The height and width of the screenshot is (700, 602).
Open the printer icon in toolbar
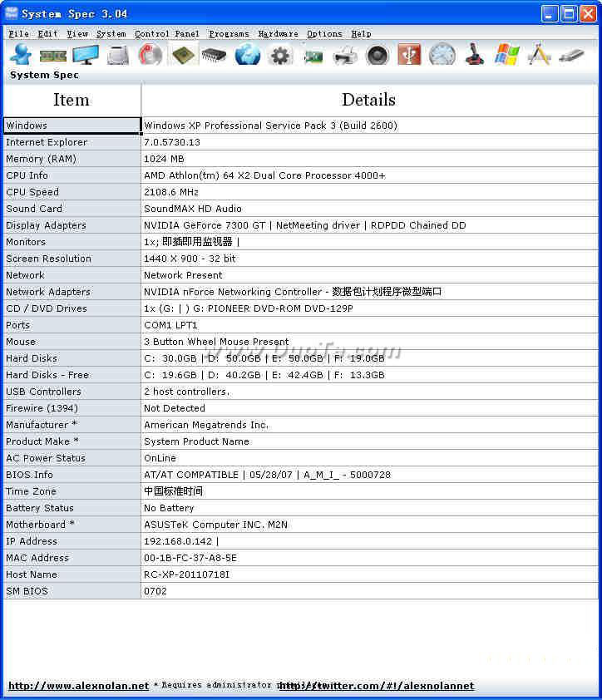click(x=345, y=55)
